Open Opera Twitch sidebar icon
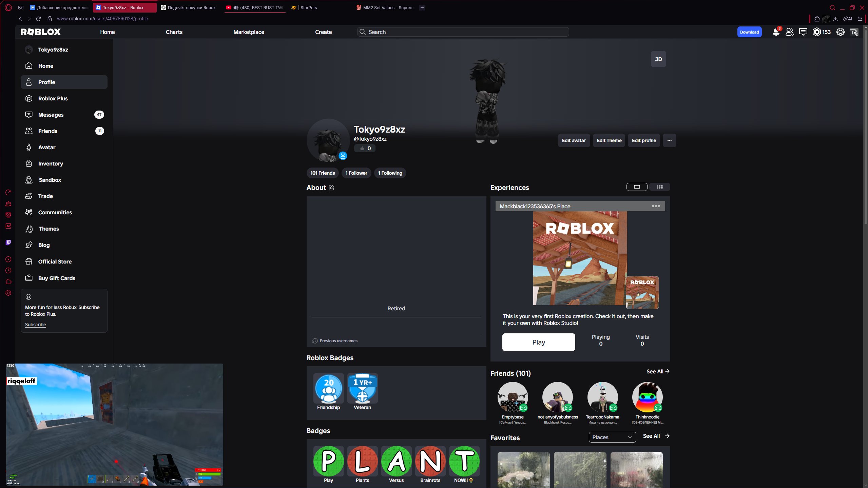Viewport: 868px width, 488px height. (x=8, y=242)
